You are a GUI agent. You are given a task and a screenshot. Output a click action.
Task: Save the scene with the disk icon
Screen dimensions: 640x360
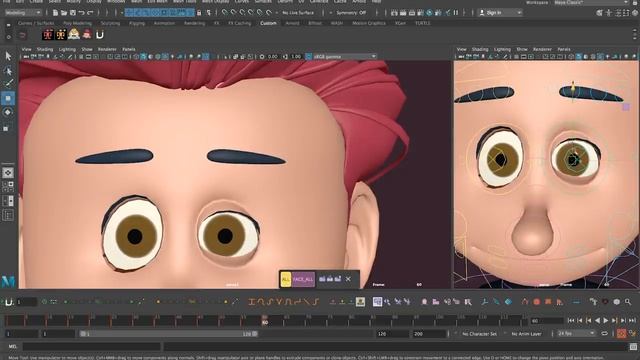point(73,13)
